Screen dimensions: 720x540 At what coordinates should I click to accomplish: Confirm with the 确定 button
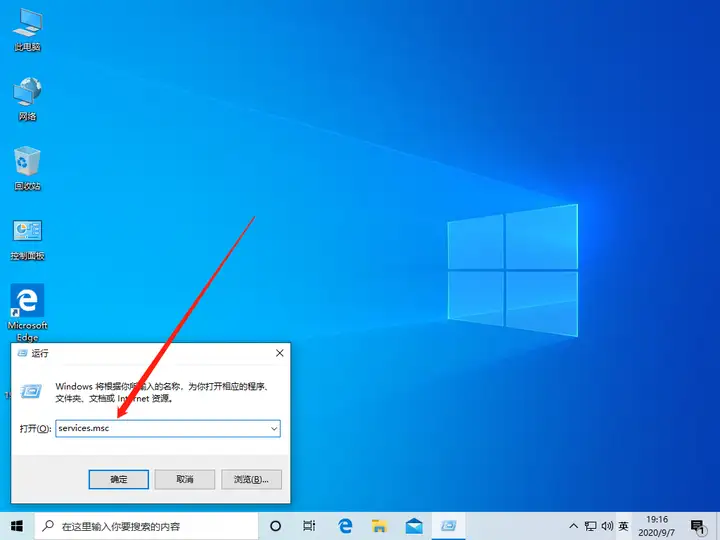[x=118, y=479]
